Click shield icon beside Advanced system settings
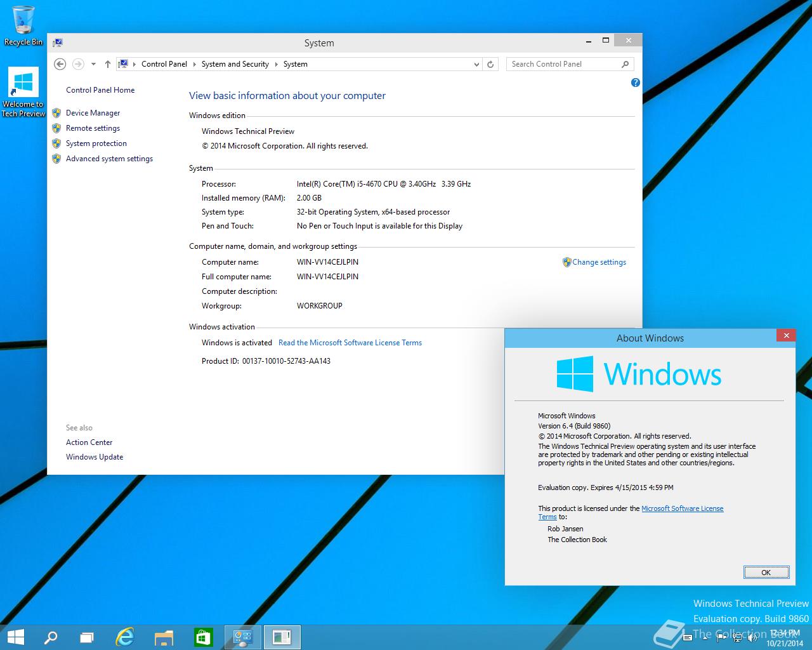The height and width of the screenshot is (650, 812). point(56,159)
